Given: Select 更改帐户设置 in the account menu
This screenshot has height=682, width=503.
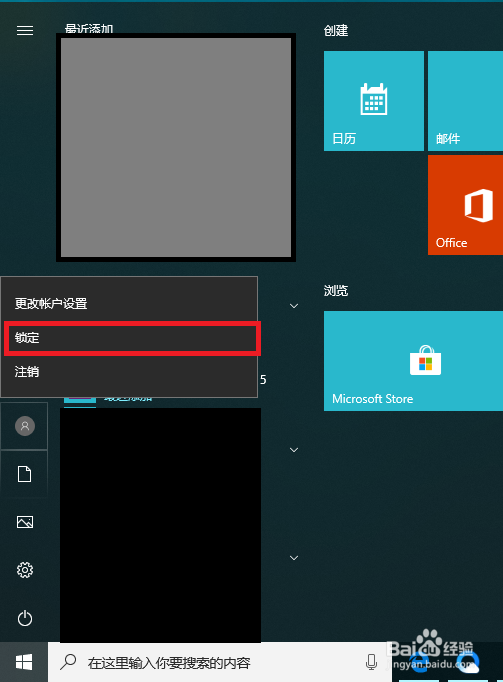Looking at the screenshot, I should pos(130,304).
